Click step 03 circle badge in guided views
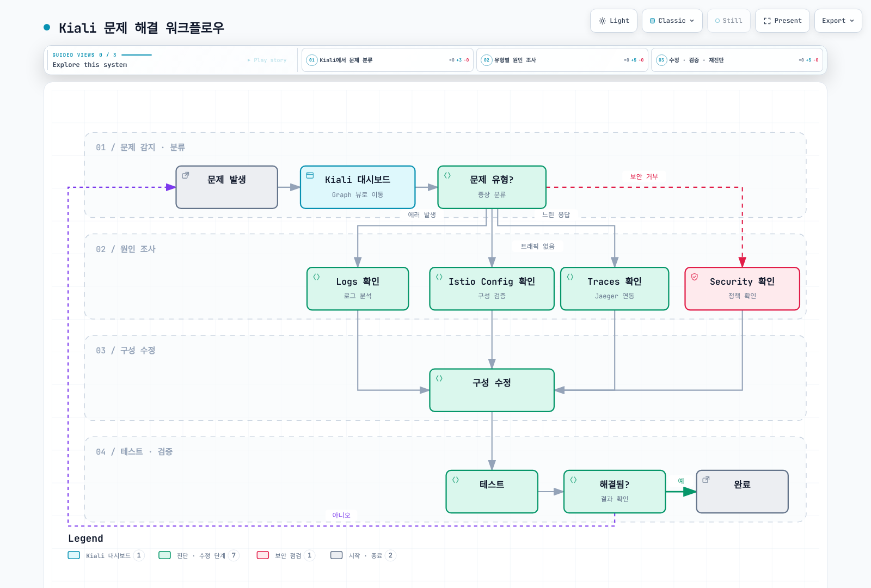The width and height of the screenshot is (871, 588). (661, 60)
